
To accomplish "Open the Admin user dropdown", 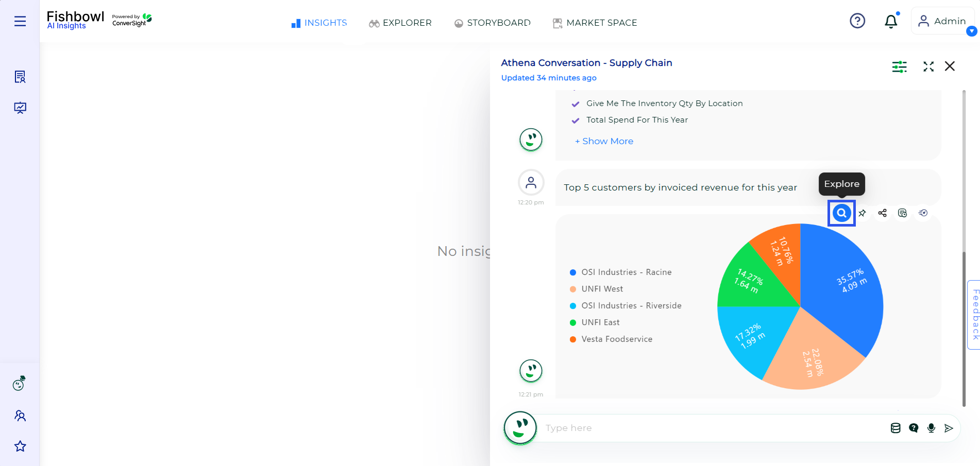I will (x=942, y=21).
